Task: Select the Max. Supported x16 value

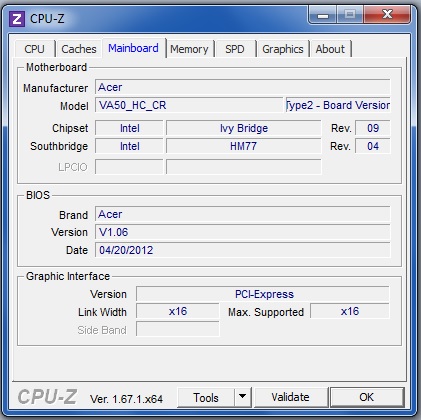Action: click(350, 311)
